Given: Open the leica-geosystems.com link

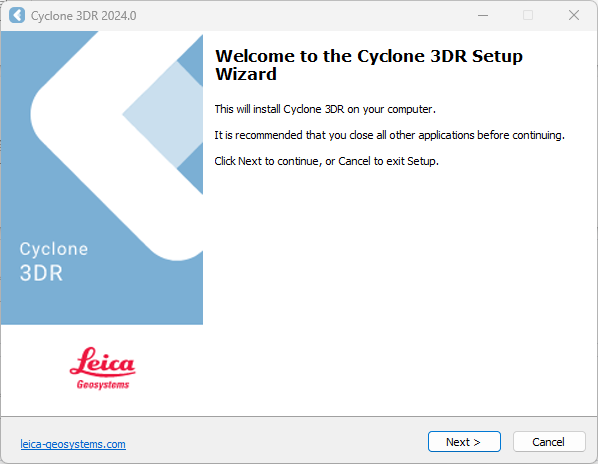Looking at the screenshot, I should click(x=73, y=444).
